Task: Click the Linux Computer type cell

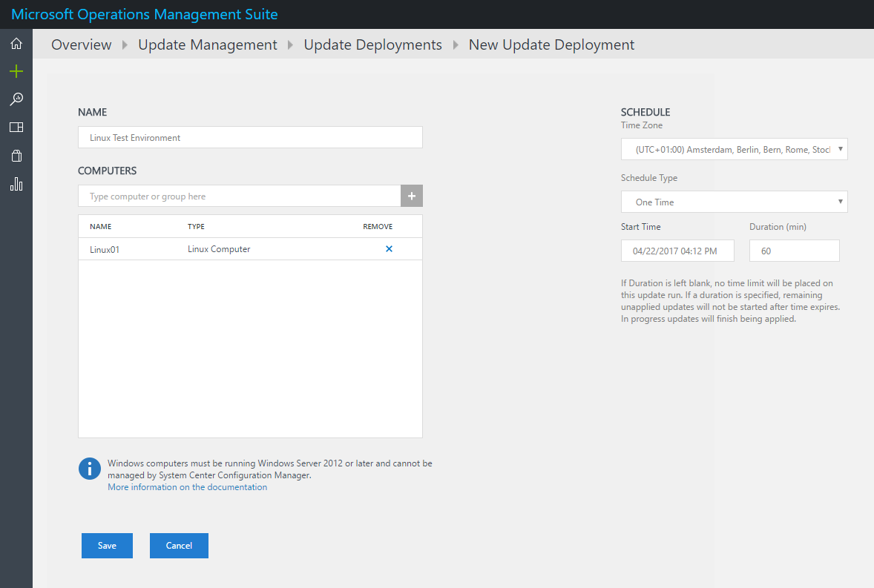Action: 219,249
